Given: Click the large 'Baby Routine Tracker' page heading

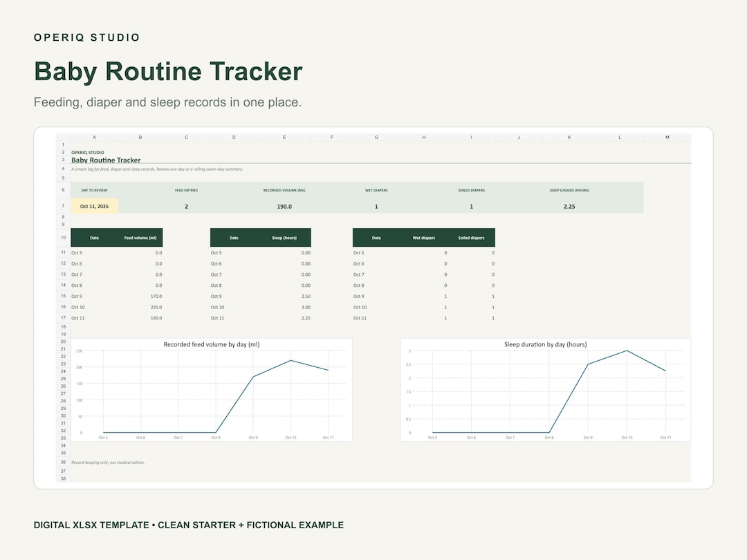Looking at the screenshot, I should (168, 71).
